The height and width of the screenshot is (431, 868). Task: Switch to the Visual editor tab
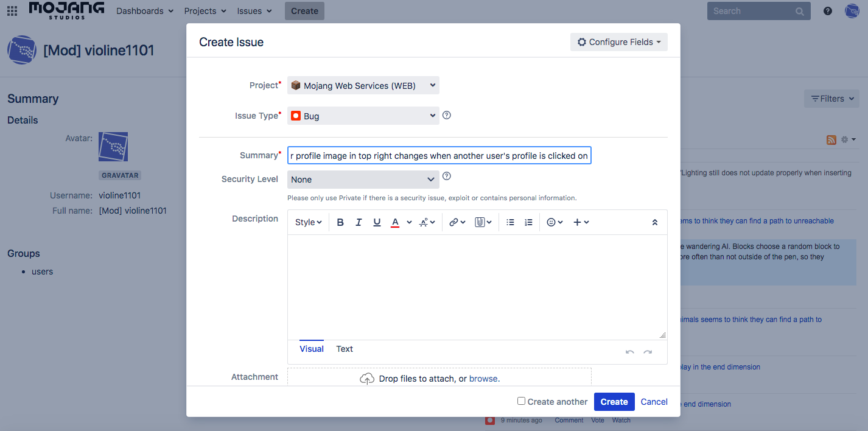[x=312, y=349]
